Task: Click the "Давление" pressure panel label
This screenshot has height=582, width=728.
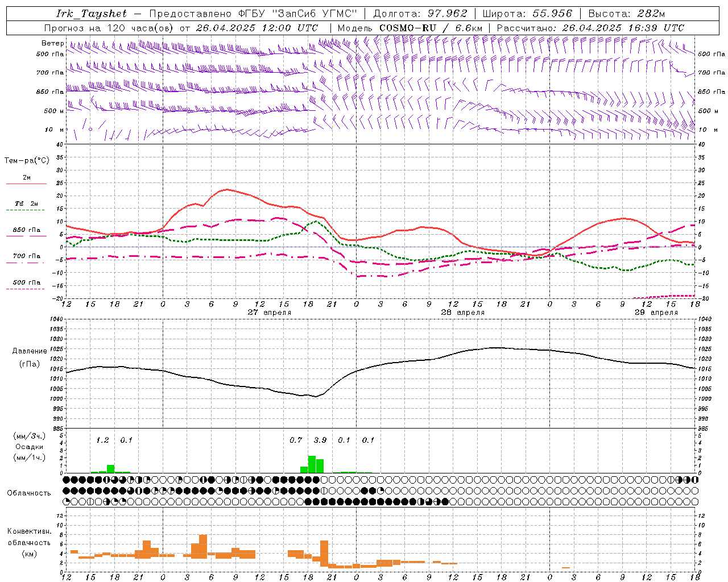Action: 30,351
